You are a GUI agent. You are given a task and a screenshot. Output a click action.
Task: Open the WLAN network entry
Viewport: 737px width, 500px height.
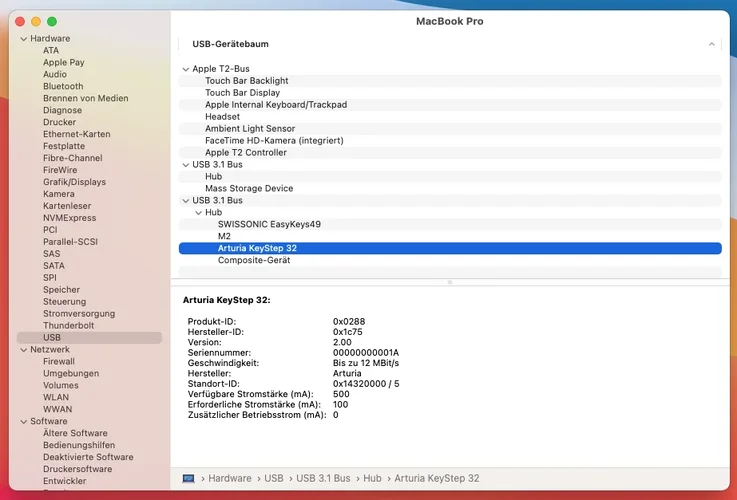click(56, 397)
